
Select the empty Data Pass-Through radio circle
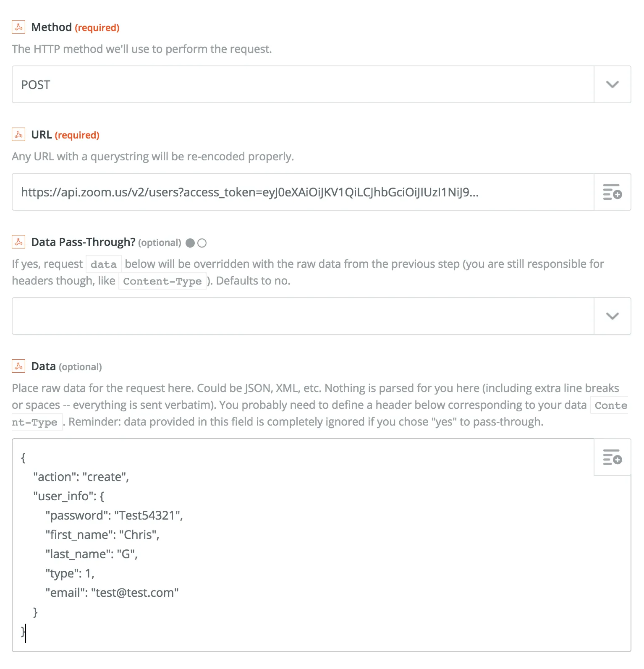click(202, 243)
